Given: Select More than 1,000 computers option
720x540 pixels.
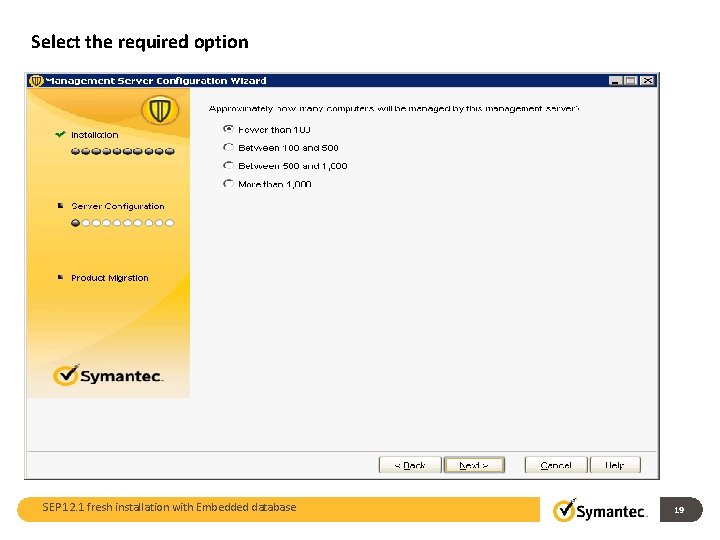Looking at the screenshot, I should click(228, 184).
